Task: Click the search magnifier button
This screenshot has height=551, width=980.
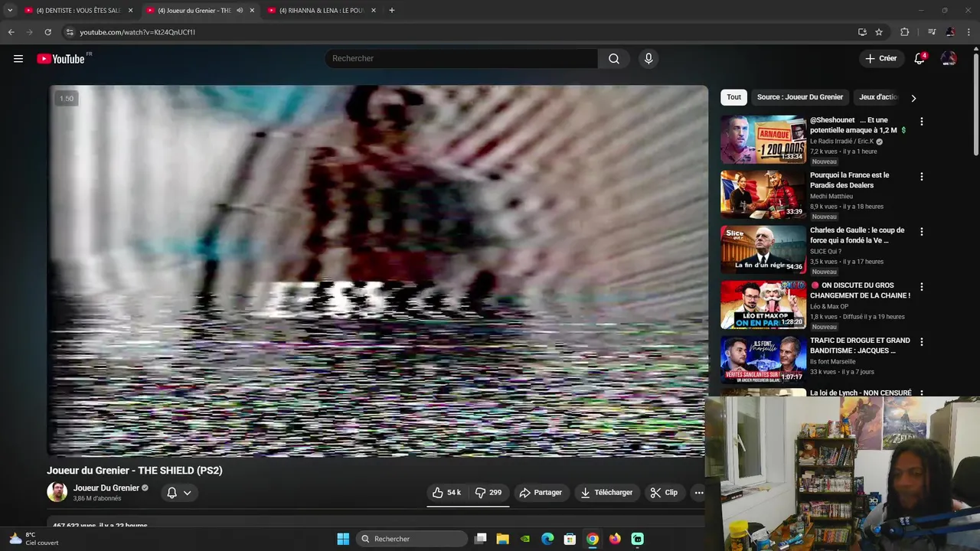Action: point(614,59)
